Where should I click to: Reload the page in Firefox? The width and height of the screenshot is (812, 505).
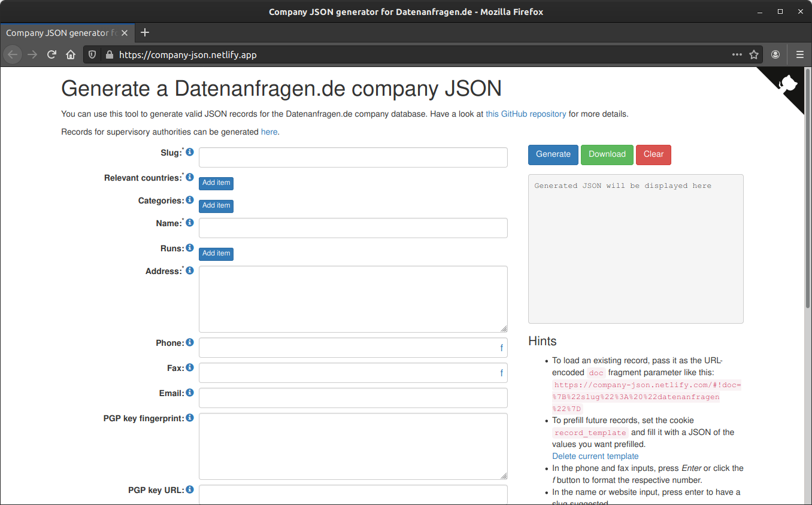(51, 54)
